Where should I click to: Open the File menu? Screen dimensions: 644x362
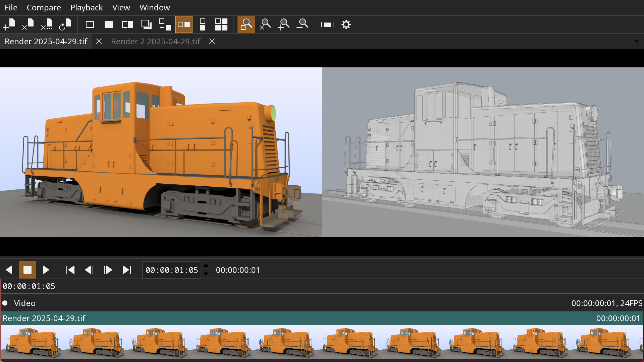coord(11,7)
